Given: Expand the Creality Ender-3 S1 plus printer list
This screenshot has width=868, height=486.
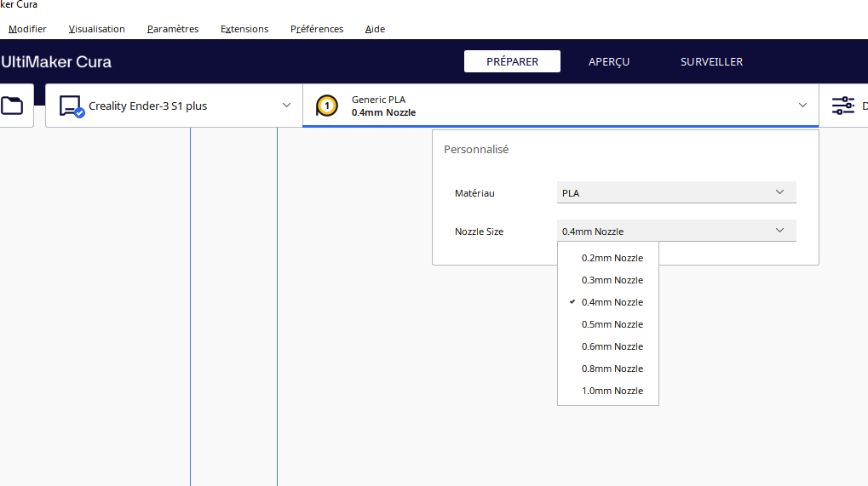Looking at the screenshot, I should (x=286, y=105).
